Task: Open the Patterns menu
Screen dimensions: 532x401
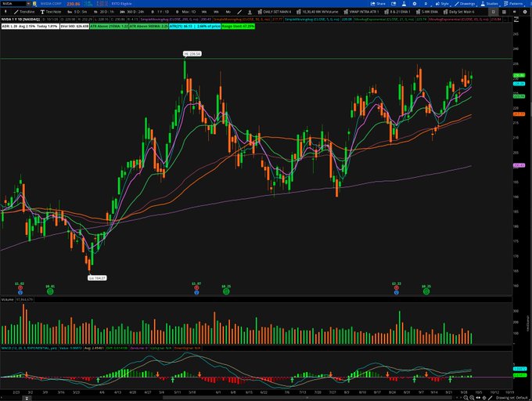Action: [x=513, y=4]
